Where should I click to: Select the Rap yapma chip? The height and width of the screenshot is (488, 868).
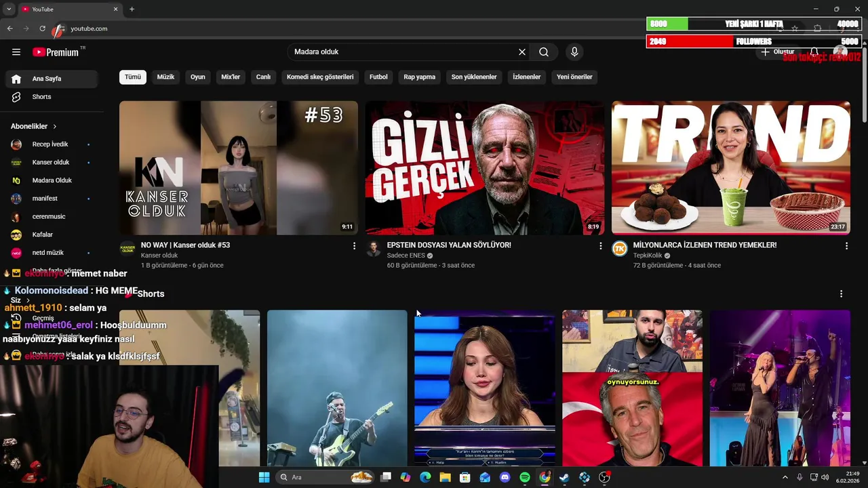click(x=420, y=77)
